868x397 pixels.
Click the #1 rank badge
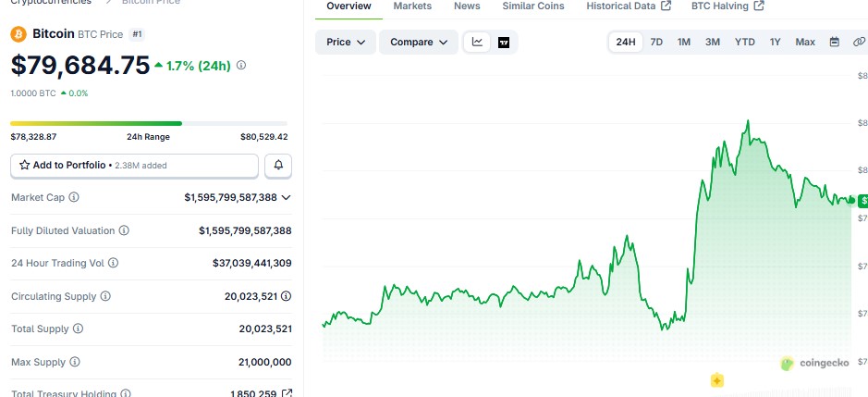click(x=137, y=34)
